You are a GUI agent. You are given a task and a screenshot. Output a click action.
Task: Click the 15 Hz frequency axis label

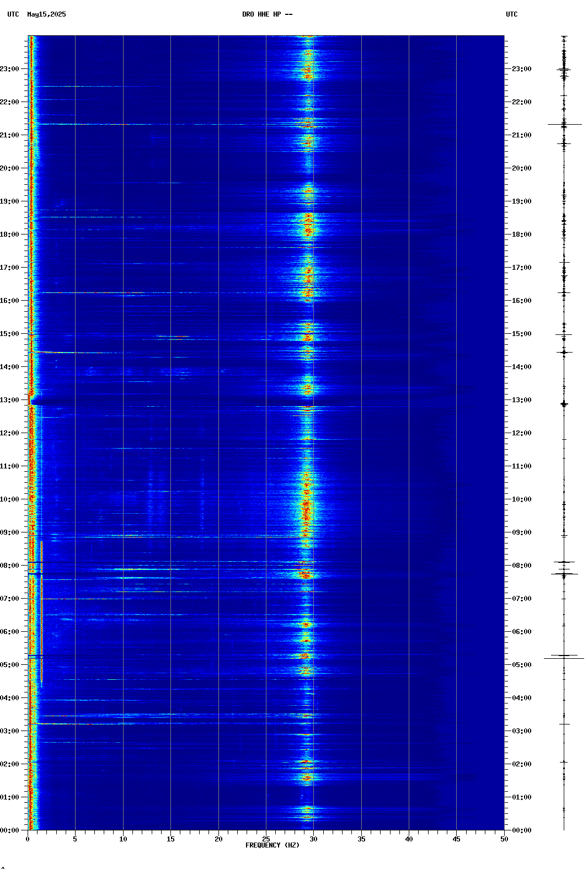tap(170, 839)
